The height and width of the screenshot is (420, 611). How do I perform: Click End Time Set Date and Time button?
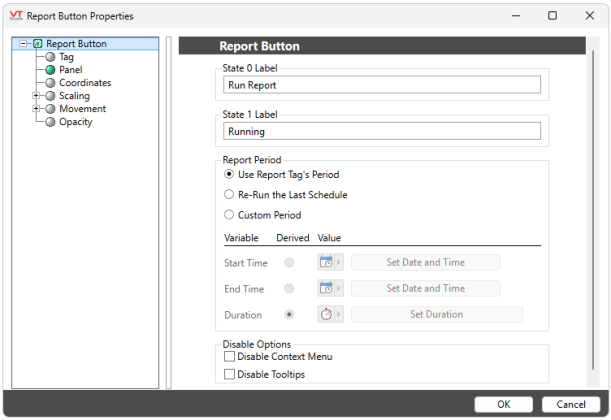click(426, 288)
